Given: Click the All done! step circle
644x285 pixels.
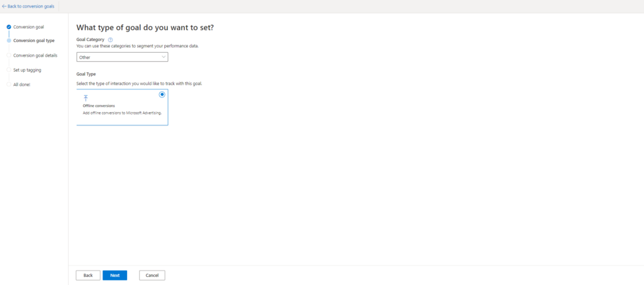Looking at the screenshot, I should (9, 84).
